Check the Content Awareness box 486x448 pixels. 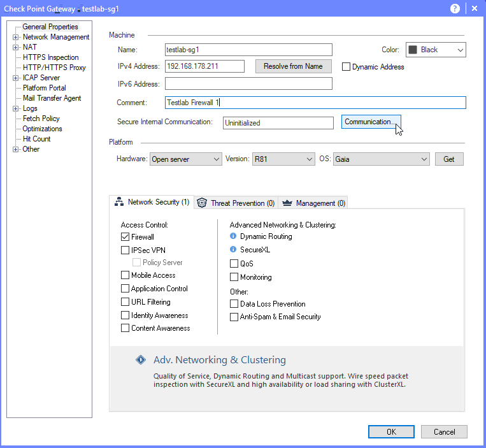coord(125,328)
